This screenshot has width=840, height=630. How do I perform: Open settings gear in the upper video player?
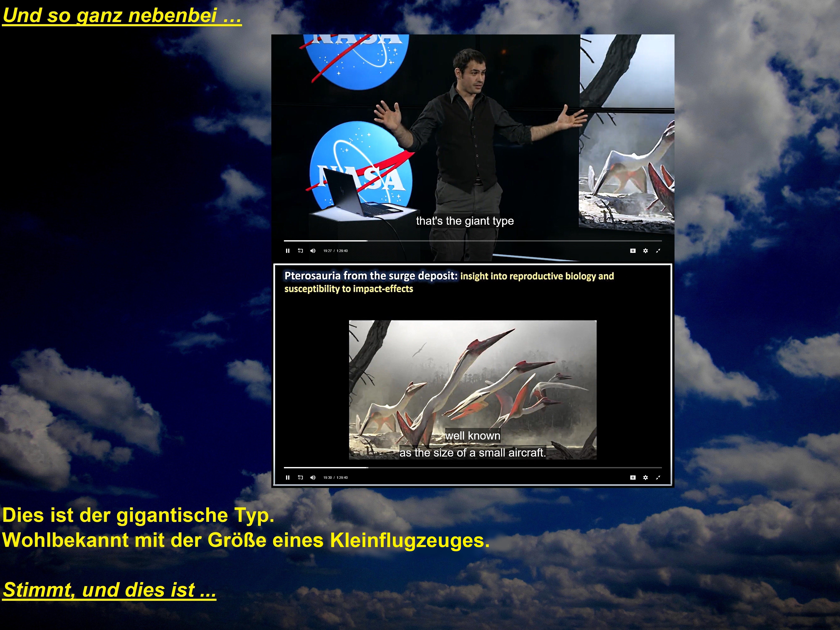click(645, 251)
